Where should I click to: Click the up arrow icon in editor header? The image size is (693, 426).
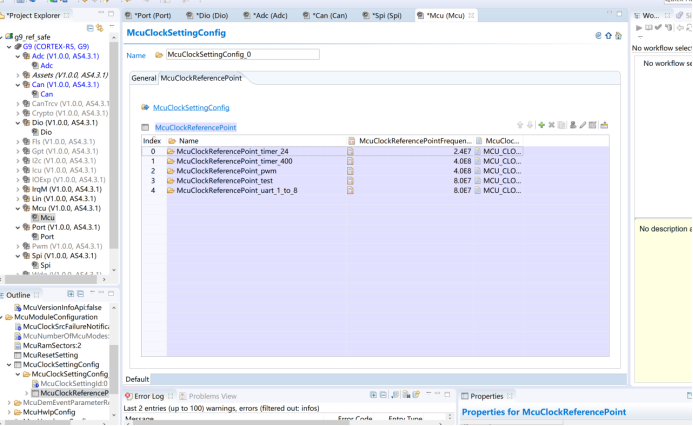pos(609,36)
